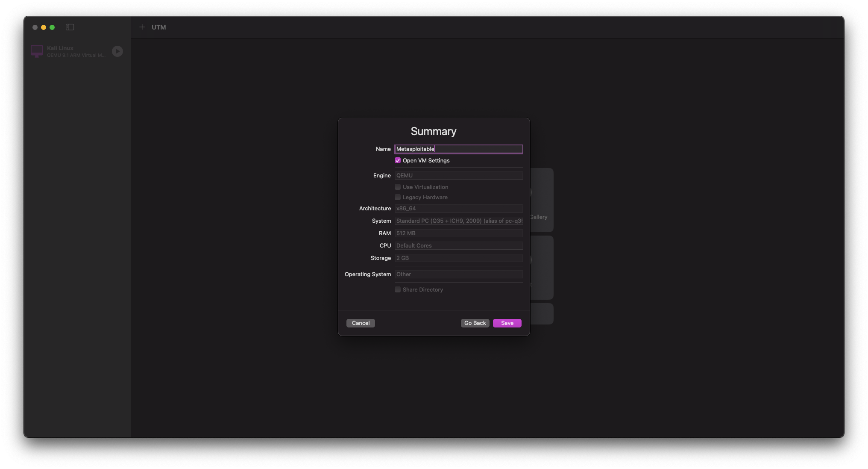Click the System Standard PC field
868x469 pixels.
point(458,221)
